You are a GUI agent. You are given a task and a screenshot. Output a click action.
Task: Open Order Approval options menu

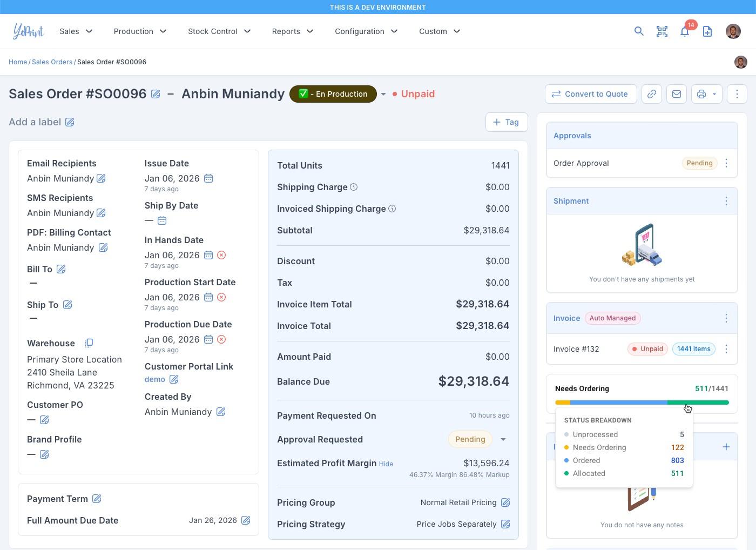point(726,163)
